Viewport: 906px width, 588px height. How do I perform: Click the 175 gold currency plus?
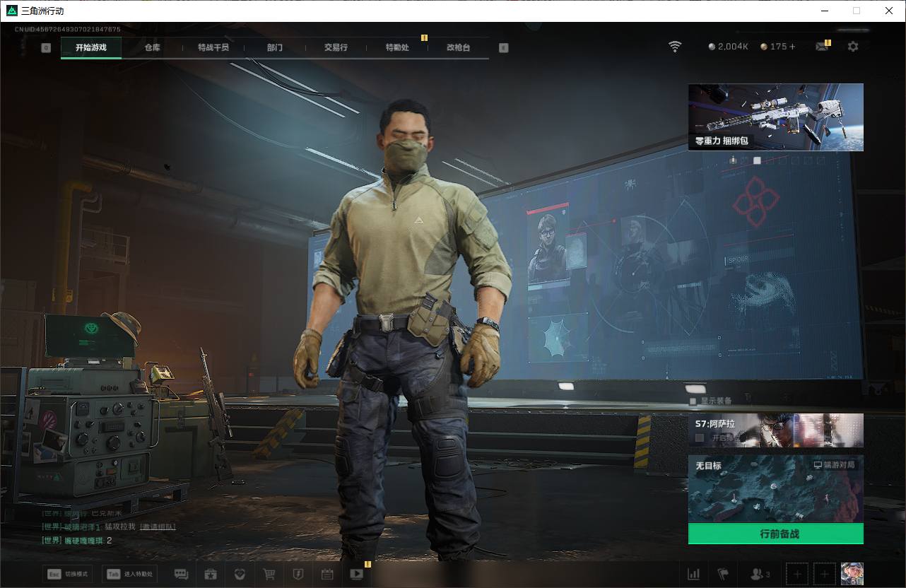[x=792, y=47]
